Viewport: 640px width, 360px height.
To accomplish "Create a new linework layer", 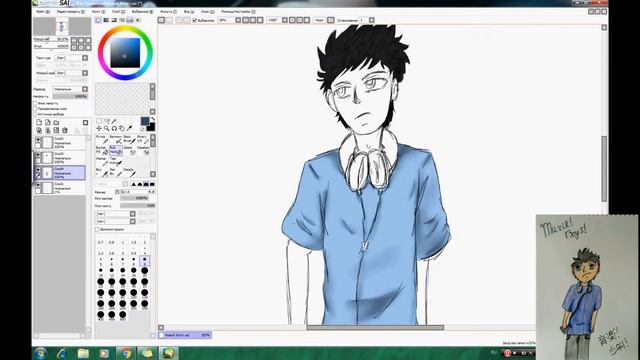I will 48,122.
